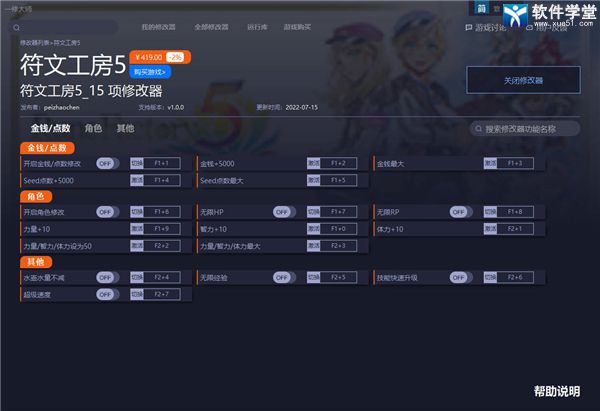Enable the 无限RP switch

point(461,212)
